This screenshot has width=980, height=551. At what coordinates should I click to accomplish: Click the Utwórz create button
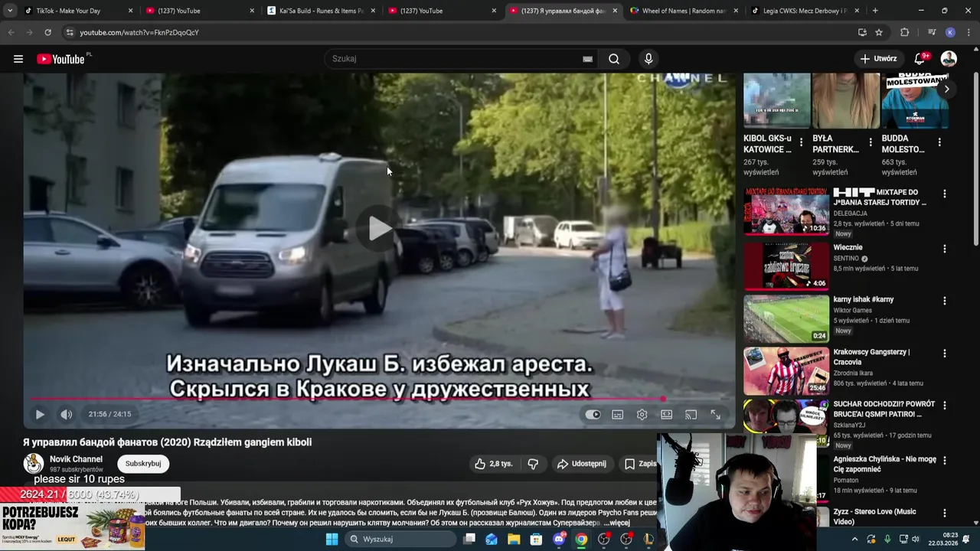tap(877, 59)
